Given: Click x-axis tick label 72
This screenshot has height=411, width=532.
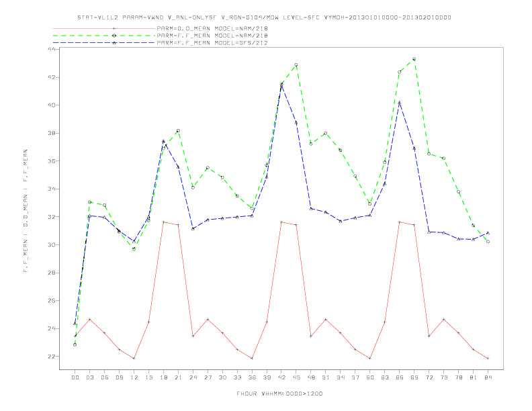Looking at the screenshot, I should click(x=429, y=377).
